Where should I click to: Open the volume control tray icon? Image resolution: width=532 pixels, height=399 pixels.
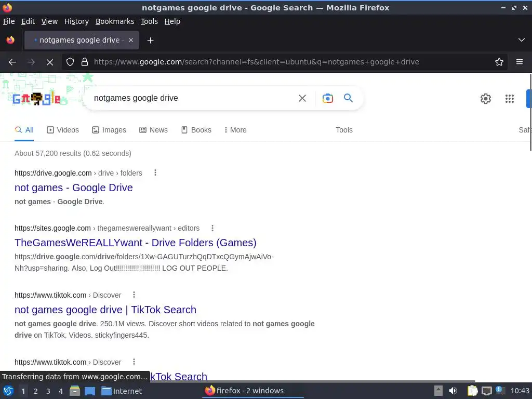[453, 391]
